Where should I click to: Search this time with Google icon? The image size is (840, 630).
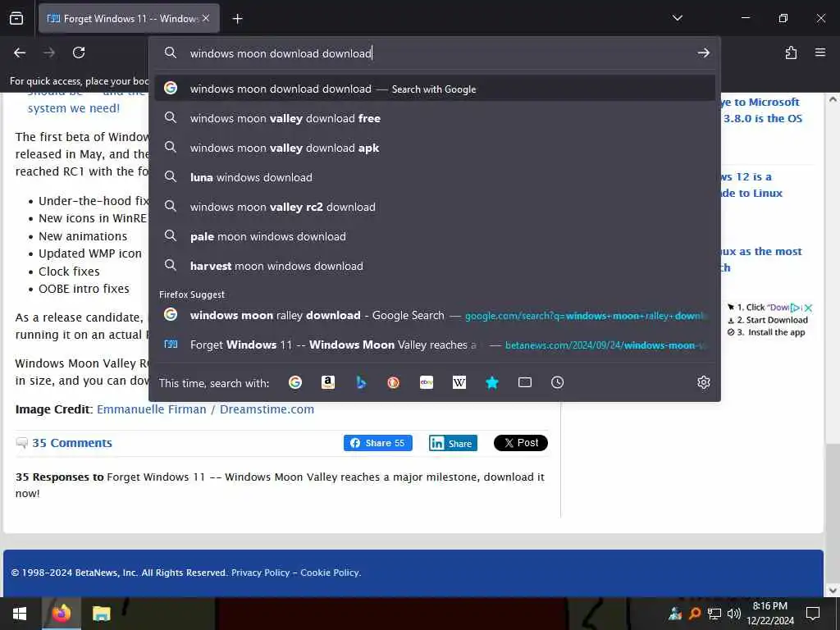pyautogui.click(x=295, y=382)
